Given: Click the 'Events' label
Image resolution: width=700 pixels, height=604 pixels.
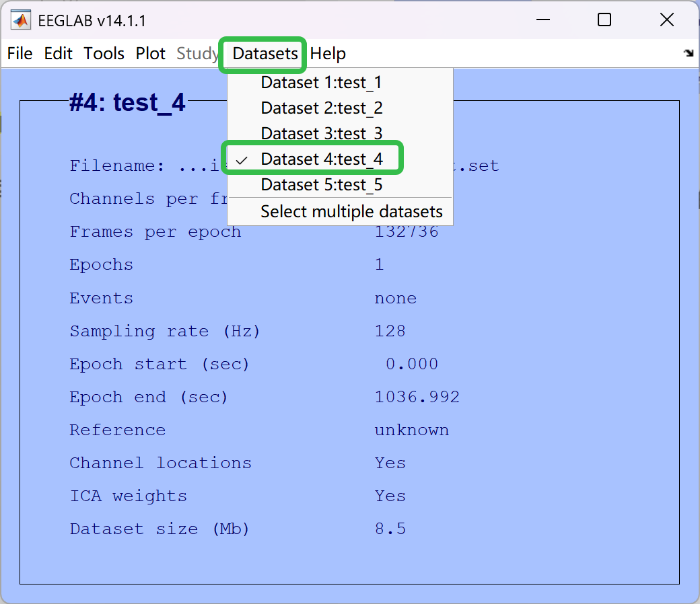Looking at the screenshot, I should click(x=102, y=298).
